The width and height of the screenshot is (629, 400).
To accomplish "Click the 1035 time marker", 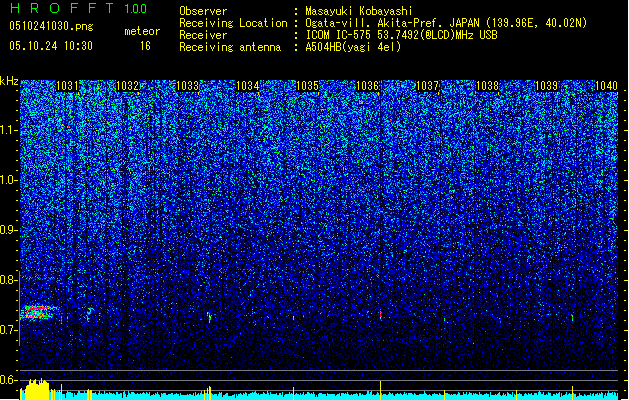I will point(307,86).
